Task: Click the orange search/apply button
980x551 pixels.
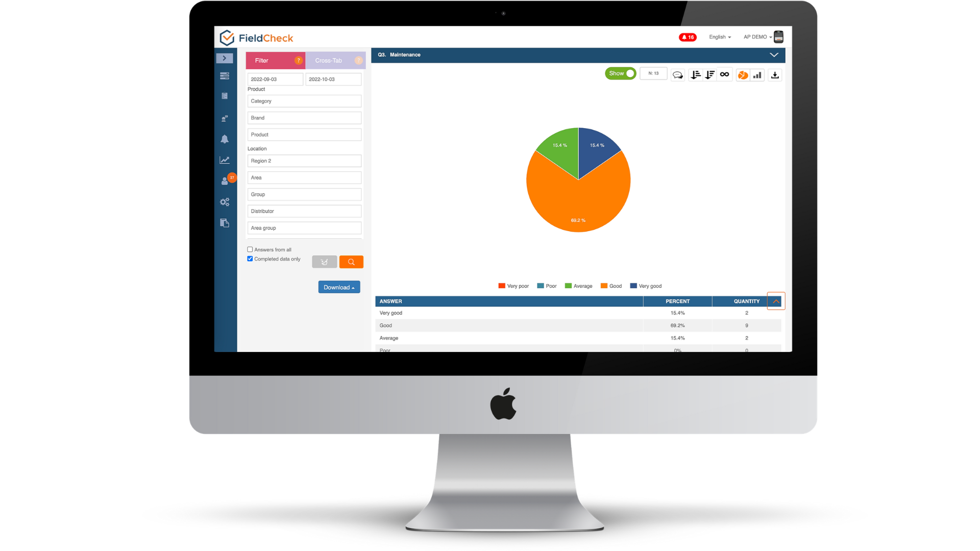Action: [351, 262]
